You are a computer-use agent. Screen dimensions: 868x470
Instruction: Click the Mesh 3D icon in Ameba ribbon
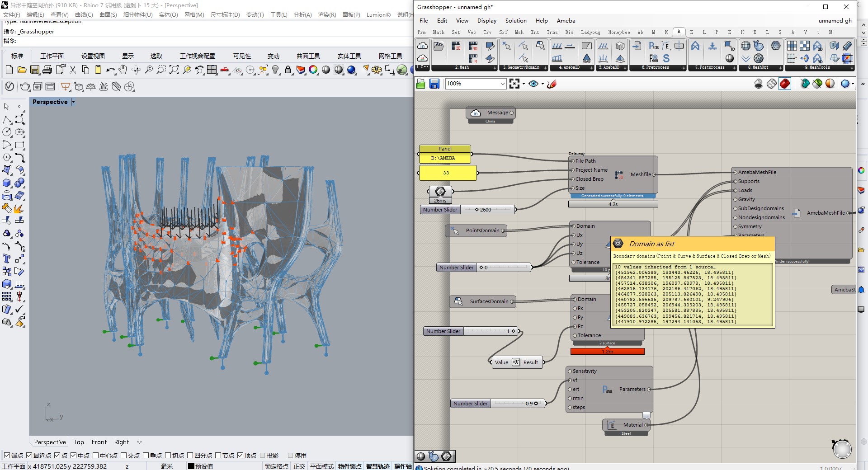coord(473,46)
